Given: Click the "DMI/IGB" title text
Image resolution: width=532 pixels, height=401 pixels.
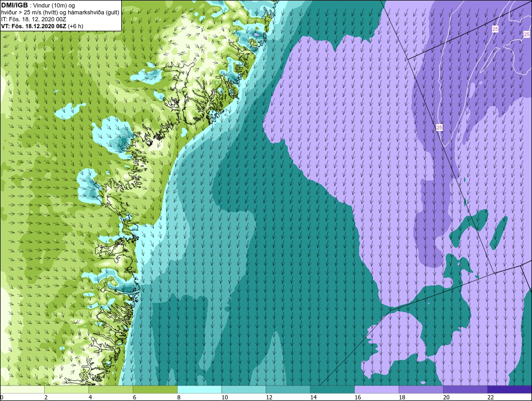Looking at the screenshot, I should pyautogui.click(x=14, y=5).
